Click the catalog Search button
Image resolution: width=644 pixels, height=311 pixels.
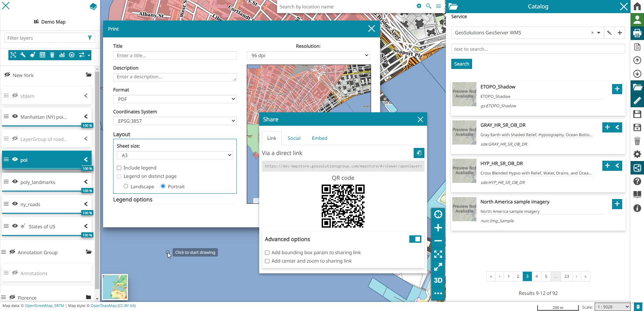(x=462, y=64)
